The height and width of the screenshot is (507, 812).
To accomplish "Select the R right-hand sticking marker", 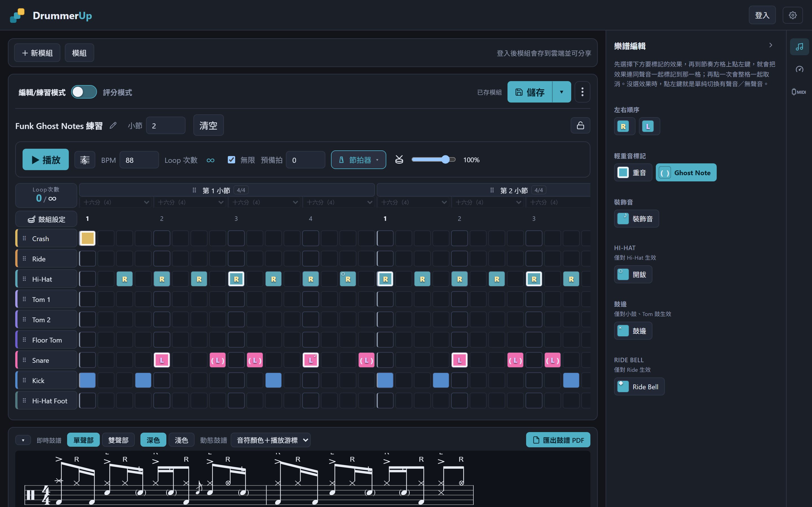I will (x=623, y=126).
